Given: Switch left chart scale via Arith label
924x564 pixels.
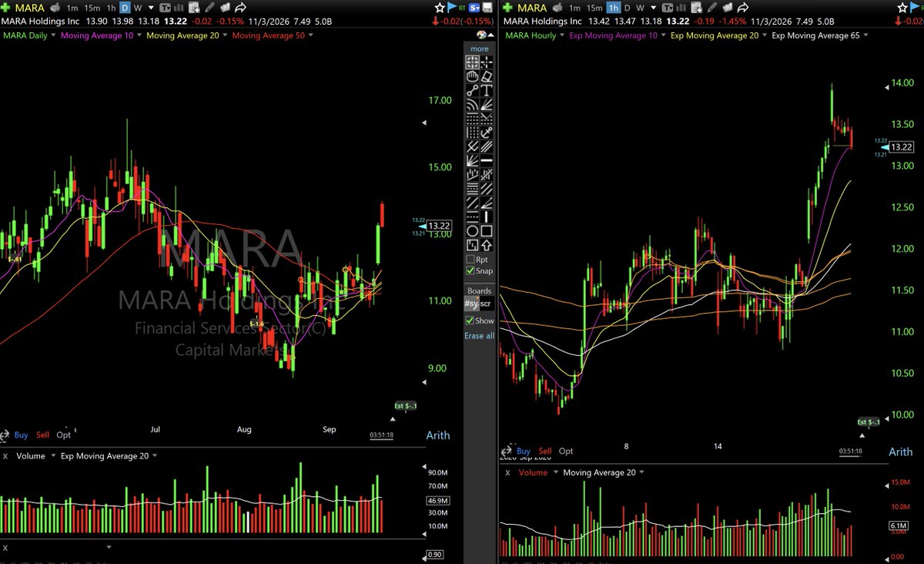Looking at the screenshot, I should (438, 435).
